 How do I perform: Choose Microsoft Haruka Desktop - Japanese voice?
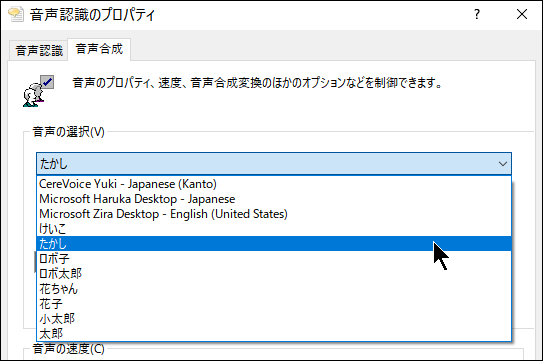(x=274, y=199)
